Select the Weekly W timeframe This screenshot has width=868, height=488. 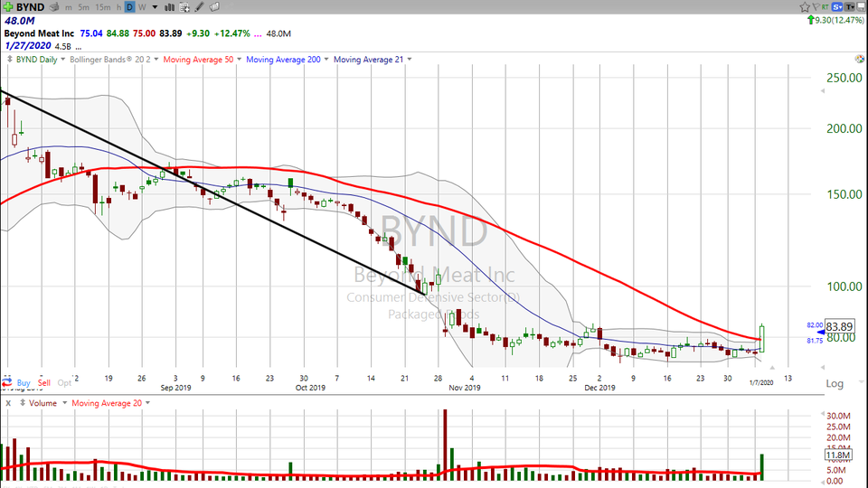click(142, 7)
